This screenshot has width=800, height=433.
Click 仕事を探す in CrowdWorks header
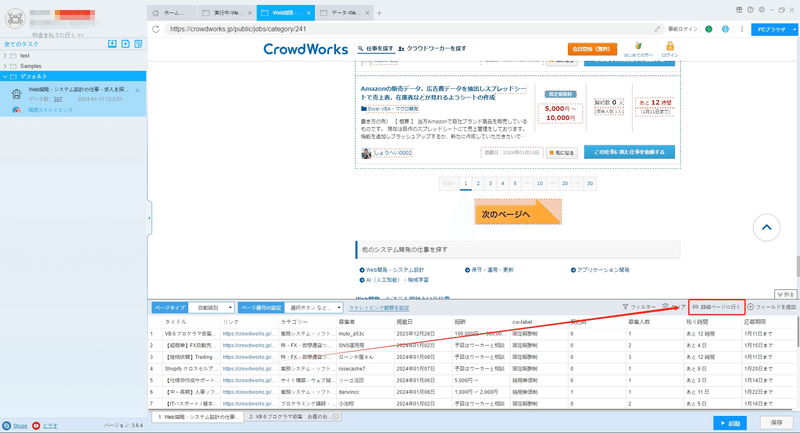coord(376,48)
